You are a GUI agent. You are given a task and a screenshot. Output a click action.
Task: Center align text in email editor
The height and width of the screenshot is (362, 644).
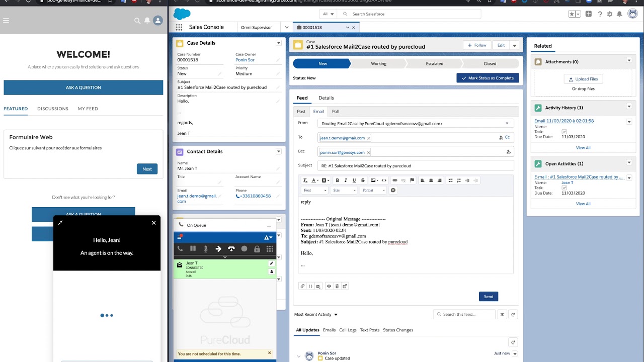pyautogui.click(x=431, y=180)
